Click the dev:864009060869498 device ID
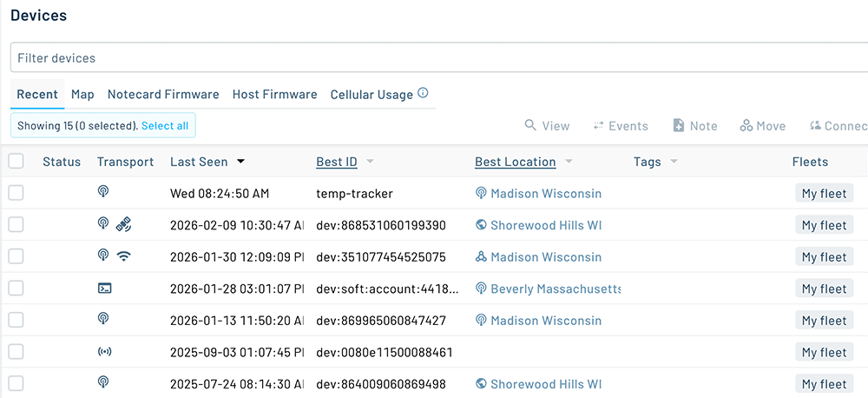The height and width of the screenshot is (398, 868). [x=381, y=384]
